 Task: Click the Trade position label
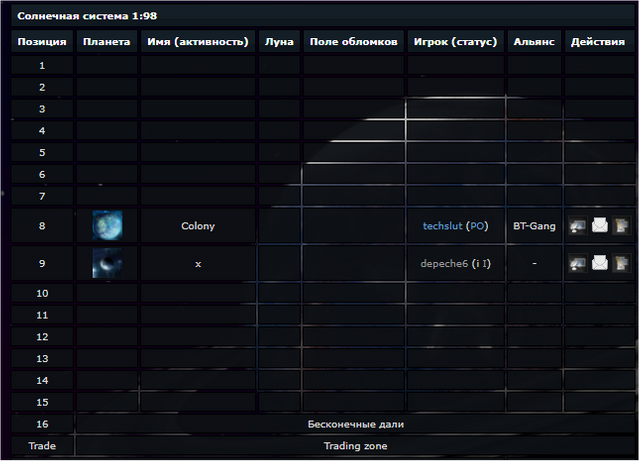point(42,446)
